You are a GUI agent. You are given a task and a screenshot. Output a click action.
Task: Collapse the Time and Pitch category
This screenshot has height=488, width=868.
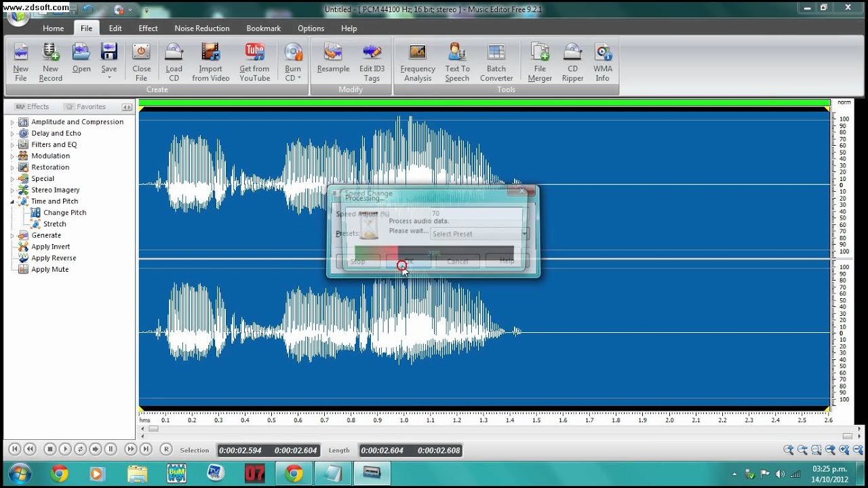pyautogui.click(x=12, y=201)
